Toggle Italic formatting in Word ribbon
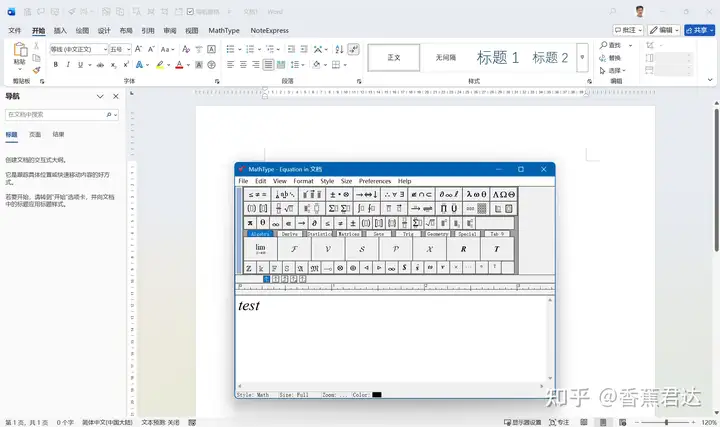720x427 pixels. pyautogui.click(x=68, y=65)
